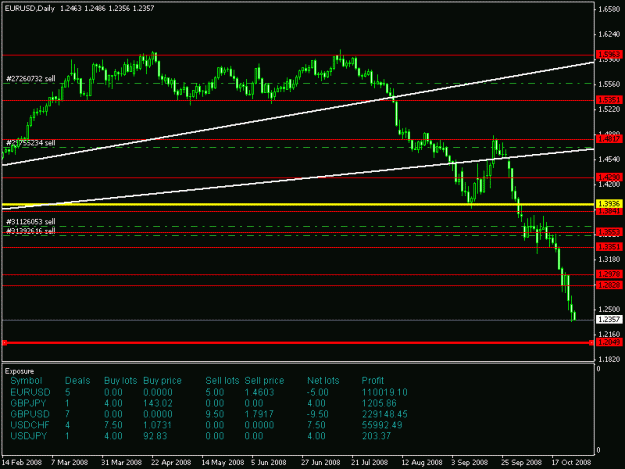
Task: Grab the left handle of the thick red line
Action: click(x=4, y=343)
